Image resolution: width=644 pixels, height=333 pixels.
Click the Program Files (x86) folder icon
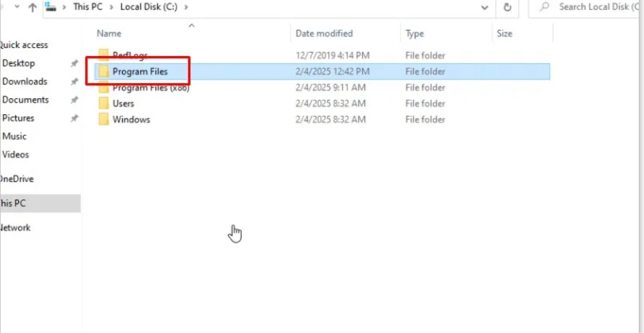103,88
